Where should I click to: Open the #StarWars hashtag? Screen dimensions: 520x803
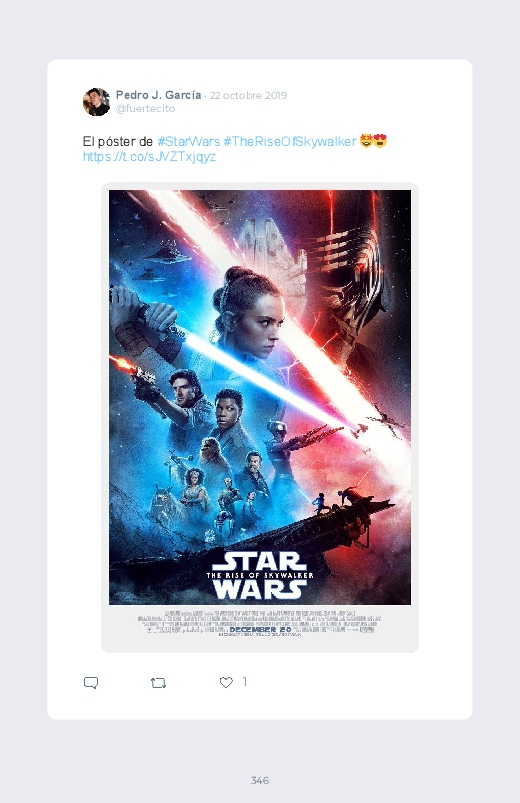click(189, 141)
